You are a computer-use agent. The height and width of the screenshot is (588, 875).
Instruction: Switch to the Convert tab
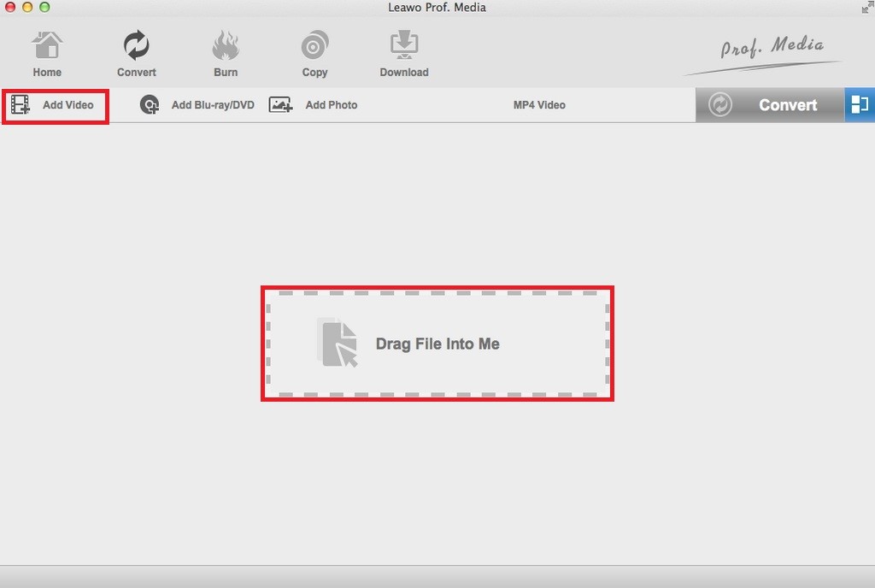click(135, 54)
